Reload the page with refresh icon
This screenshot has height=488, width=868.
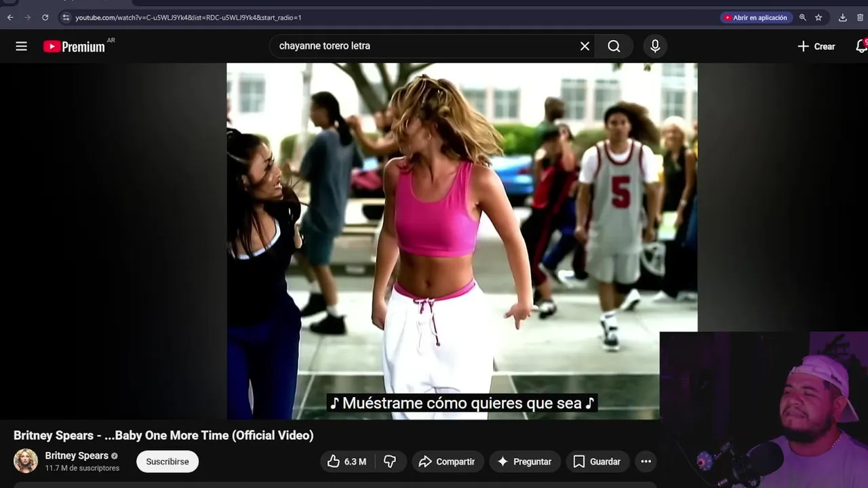coord(45,18)
